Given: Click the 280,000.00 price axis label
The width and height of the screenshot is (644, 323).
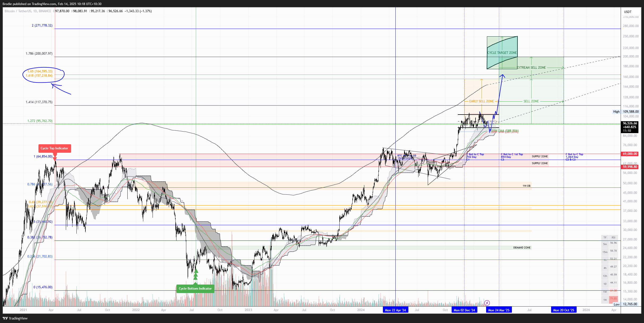Looking at the screenshot, I should [x=630, y=26].
